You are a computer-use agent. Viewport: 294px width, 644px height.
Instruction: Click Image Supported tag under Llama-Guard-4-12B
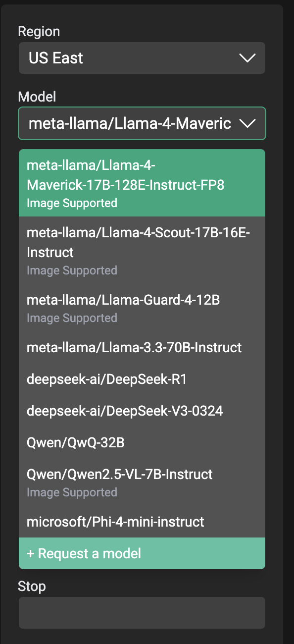point(72,318)
